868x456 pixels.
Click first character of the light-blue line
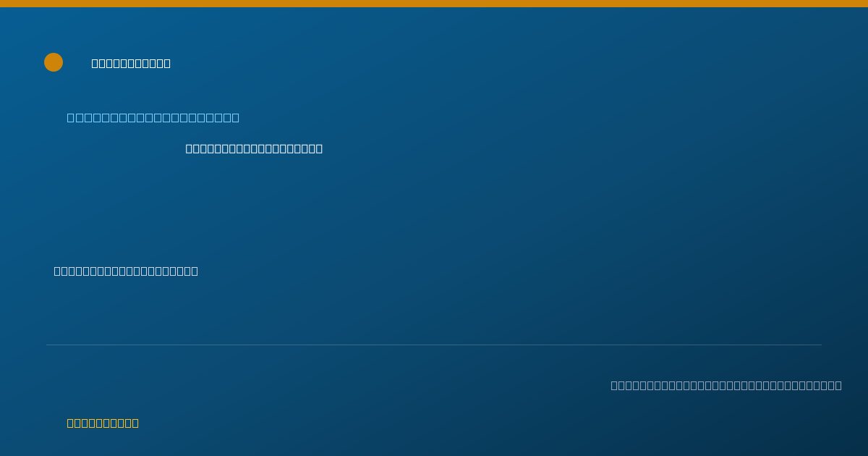(x=70, y=117)
